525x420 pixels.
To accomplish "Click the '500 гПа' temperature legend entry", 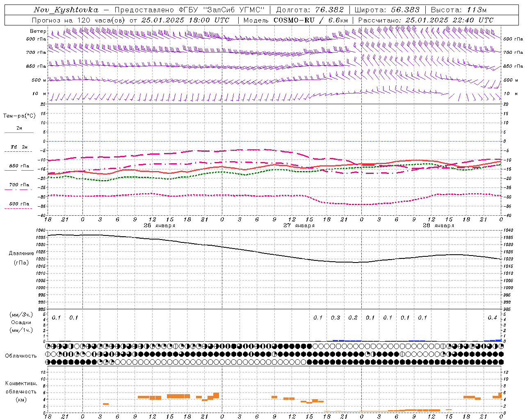I will (19, 204).
